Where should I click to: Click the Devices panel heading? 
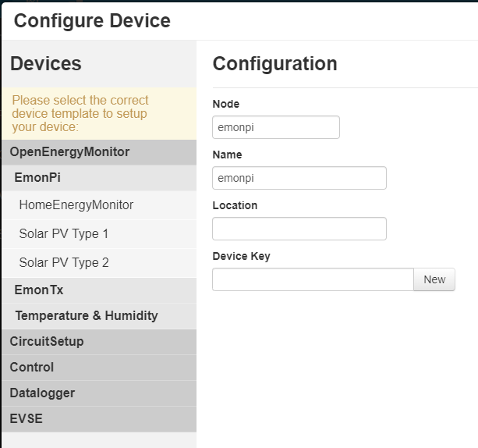[x=46, y=63]
